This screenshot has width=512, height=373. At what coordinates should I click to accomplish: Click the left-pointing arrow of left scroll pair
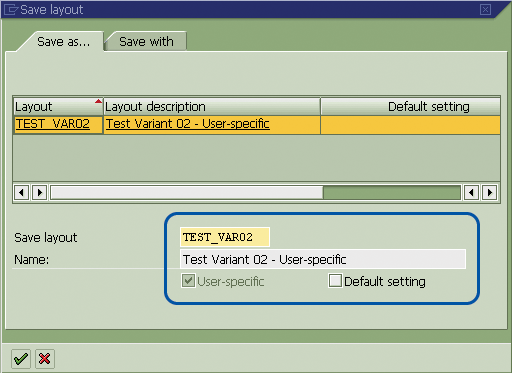coord(22,192)
